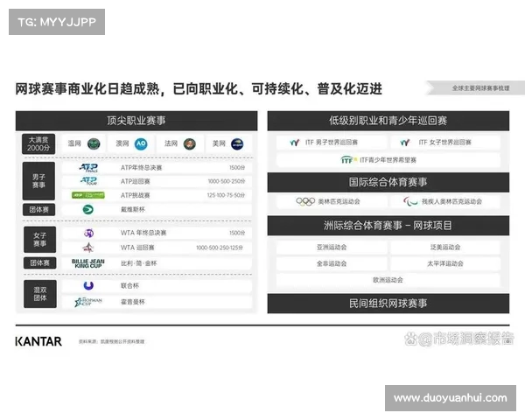The image size is (525, 420).
Task: Click the KANTAR logo
Action: click(38, 341)
